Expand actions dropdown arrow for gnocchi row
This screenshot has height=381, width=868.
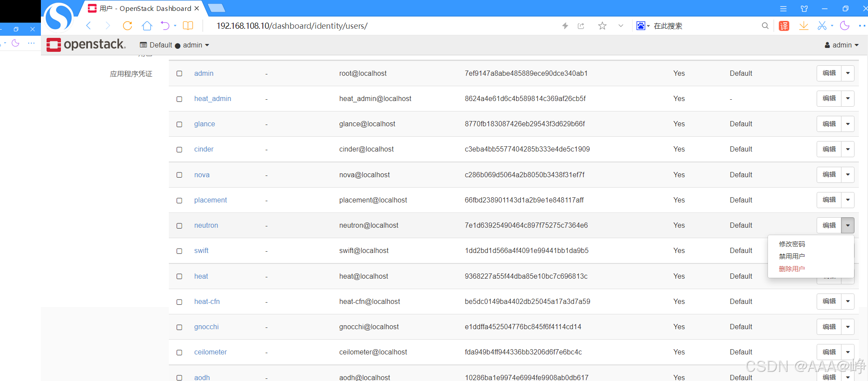coord(848,327)
